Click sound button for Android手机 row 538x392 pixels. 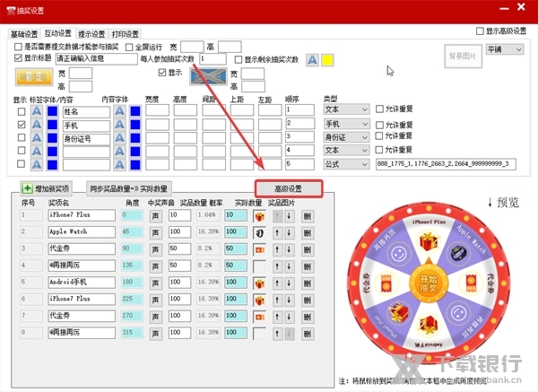(156, 283)
